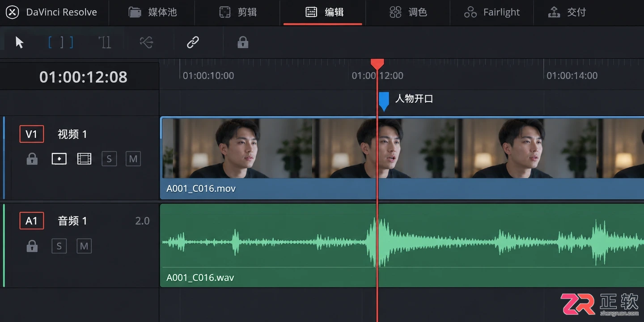The width and height of the screenshot is (644, 322).
Task: Click the snapping tool icon
Action: (x=147, y=42)
